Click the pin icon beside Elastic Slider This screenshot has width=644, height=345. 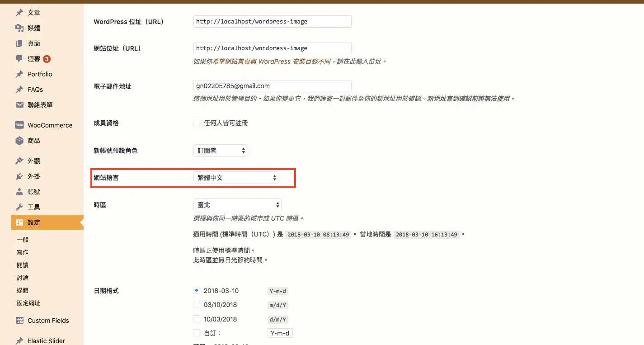(x=19, y=341)
